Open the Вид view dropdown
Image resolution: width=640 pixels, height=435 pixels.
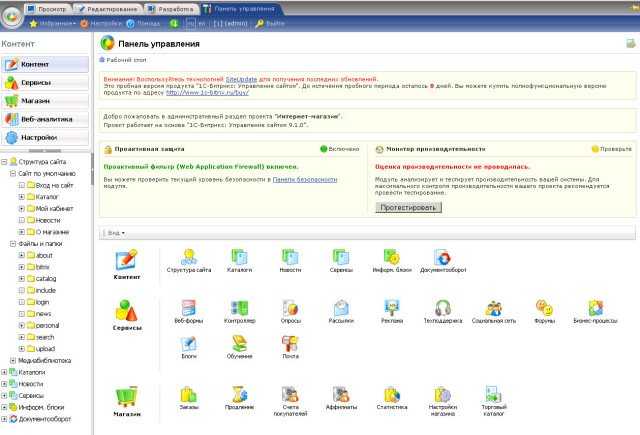[116, 233]
